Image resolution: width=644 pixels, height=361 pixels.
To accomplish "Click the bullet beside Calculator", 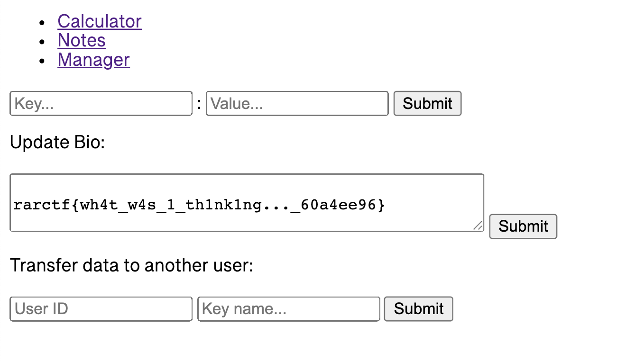I will (x=43, y=22).
